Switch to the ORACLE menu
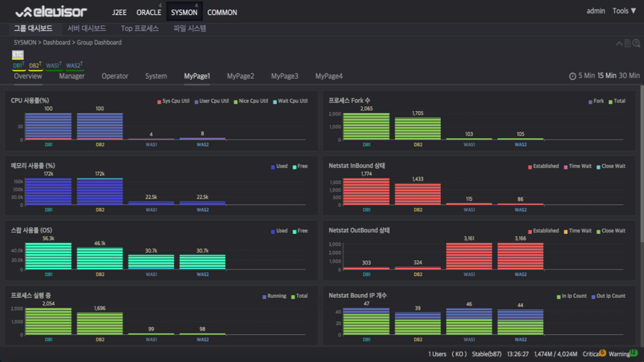Screen dimensions: 644x362 [x=149, y=12]
